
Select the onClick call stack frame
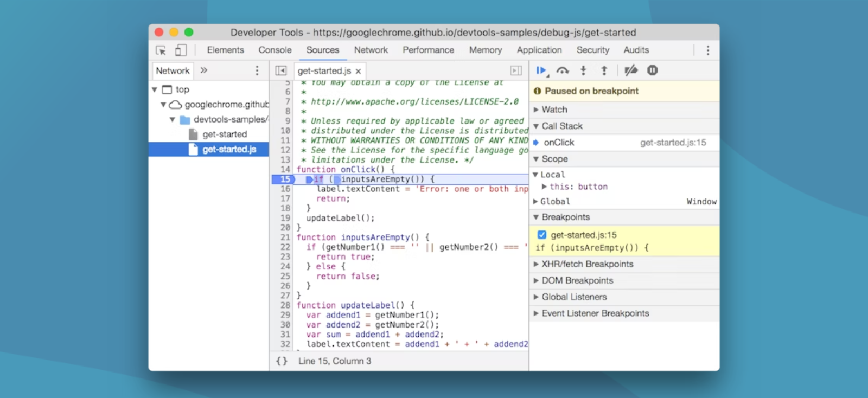coord(624,143)
